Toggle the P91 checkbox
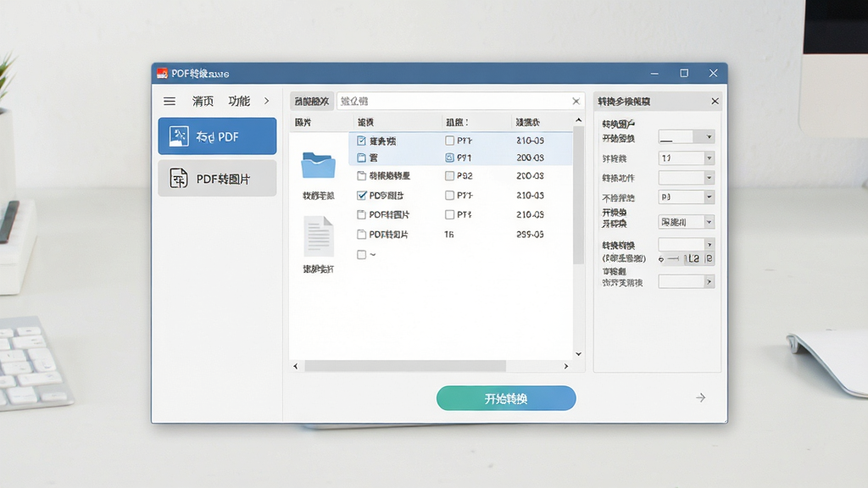 click(449, 158)
